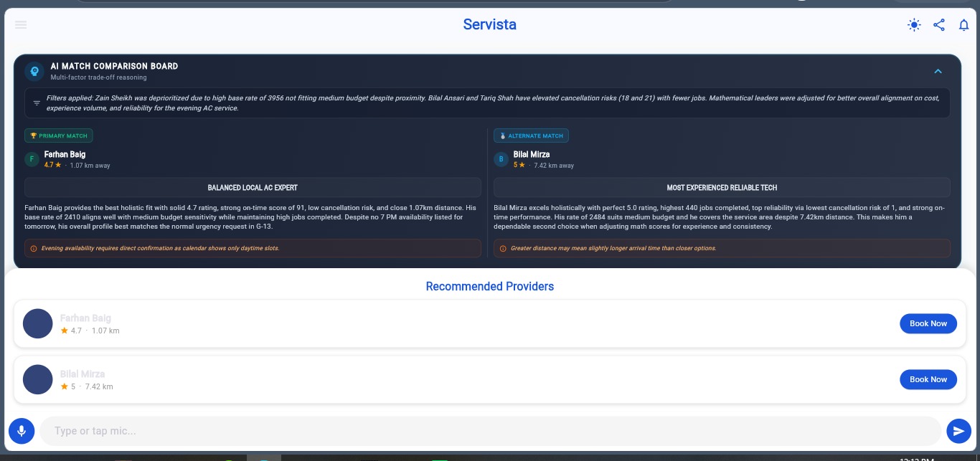This screenshot has width=980, height=461.
Task: Focus the Type or tap mic input field
Action: point(490,431)
